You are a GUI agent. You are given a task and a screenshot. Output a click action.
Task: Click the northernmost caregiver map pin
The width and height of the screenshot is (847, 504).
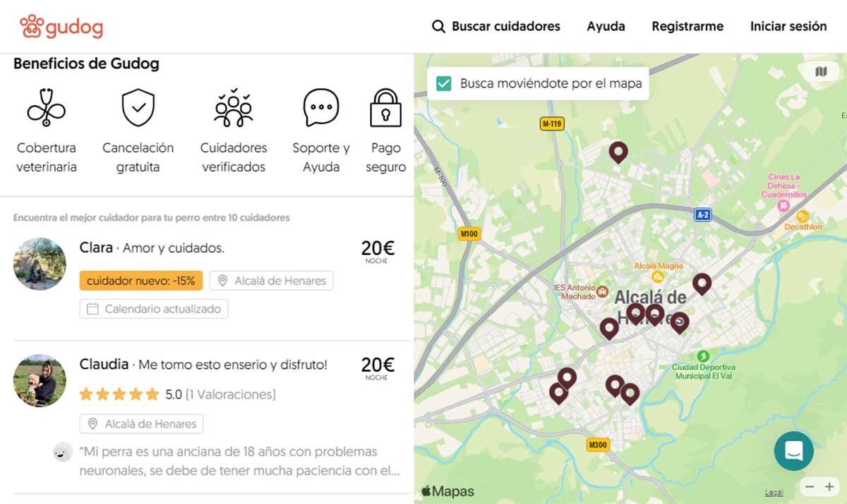point(618,151)
